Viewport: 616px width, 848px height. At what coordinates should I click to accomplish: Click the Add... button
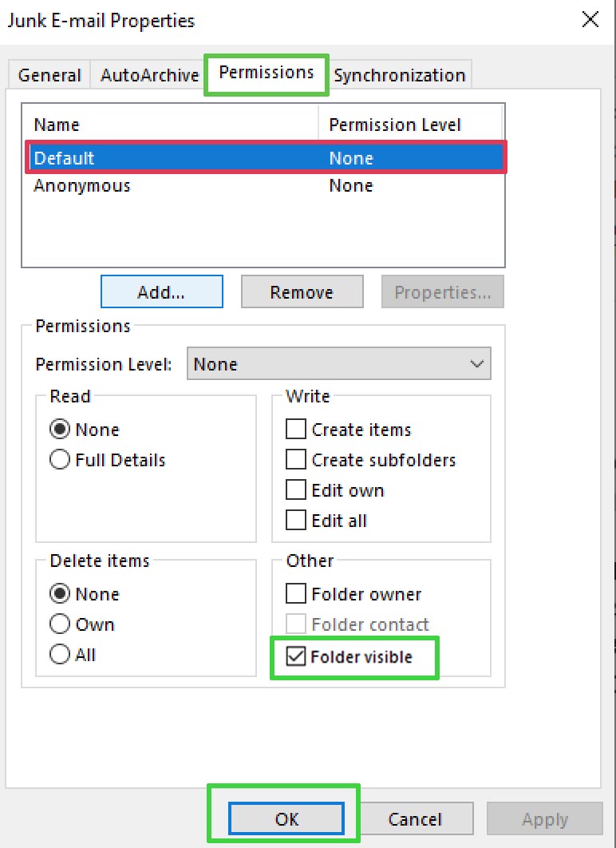[161, 292]
